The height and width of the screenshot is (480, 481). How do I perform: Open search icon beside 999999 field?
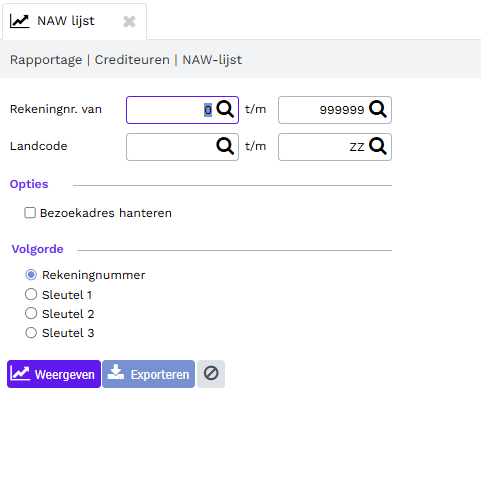(x=378, y=109)
